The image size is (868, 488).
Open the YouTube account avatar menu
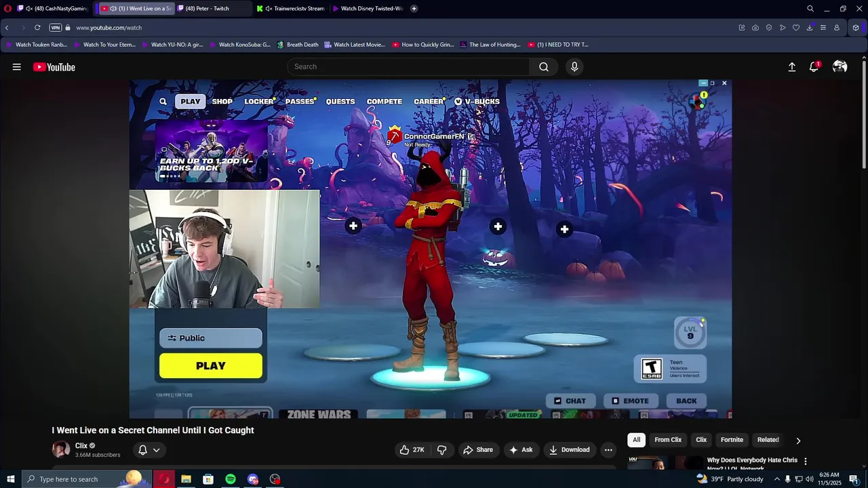tap(840, 67)
